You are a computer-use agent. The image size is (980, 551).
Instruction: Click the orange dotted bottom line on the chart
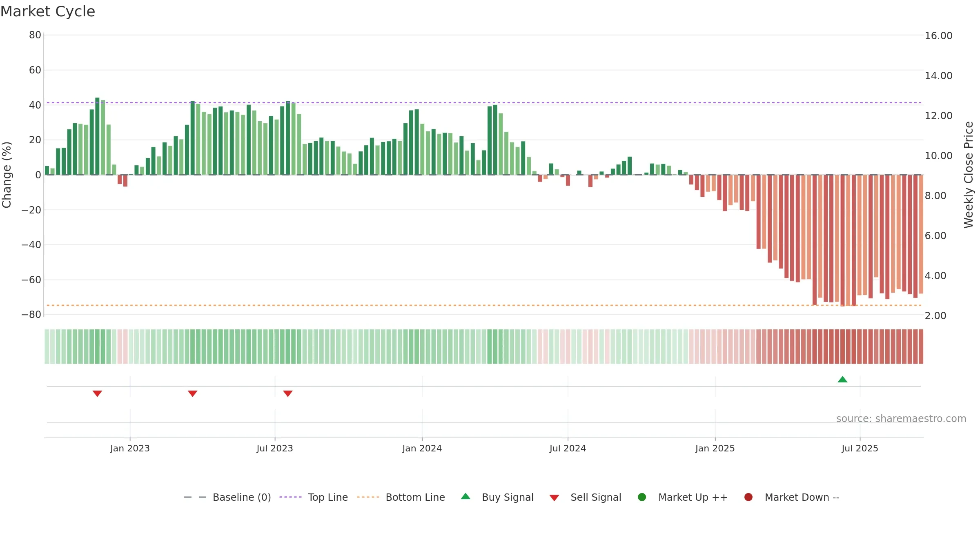point(484,305)
